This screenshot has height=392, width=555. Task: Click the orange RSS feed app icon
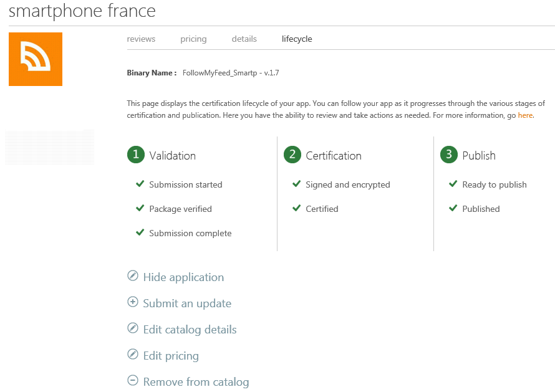coord(36,59)
